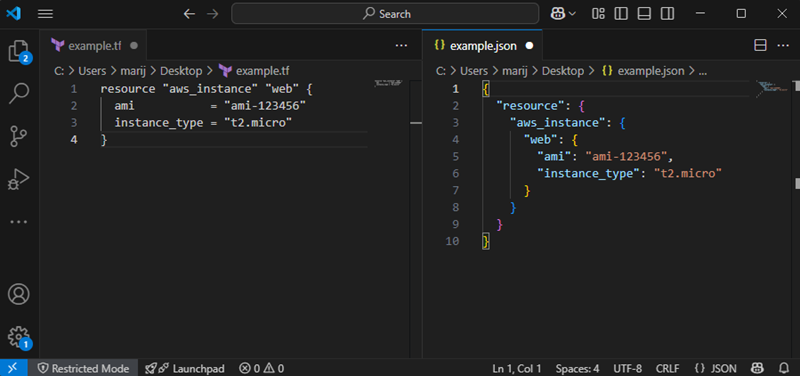Image resolution: width=800 pixels, height=376 pixels.
Task: Click 'Users' in the left editor breadcrumb
Action: point(92,70)
